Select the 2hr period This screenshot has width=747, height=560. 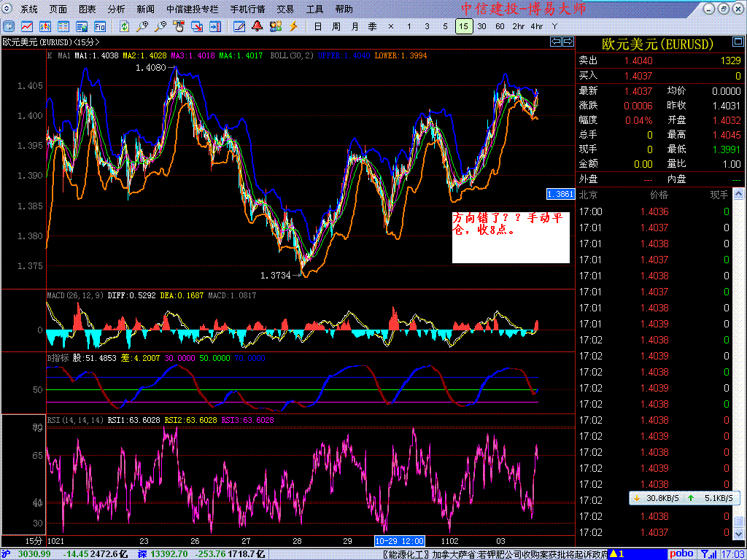click(x=519, y=26)
